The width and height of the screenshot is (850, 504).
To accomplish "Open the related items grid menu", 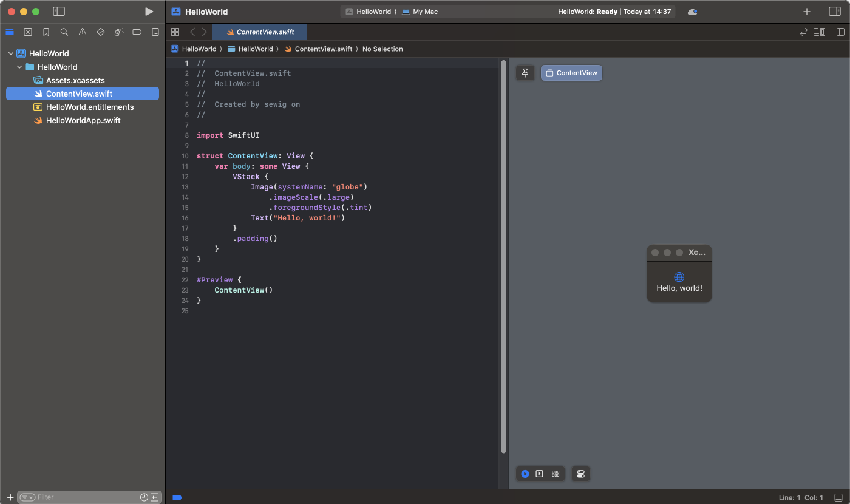I will pyautogui.click(x=175, y=32).
